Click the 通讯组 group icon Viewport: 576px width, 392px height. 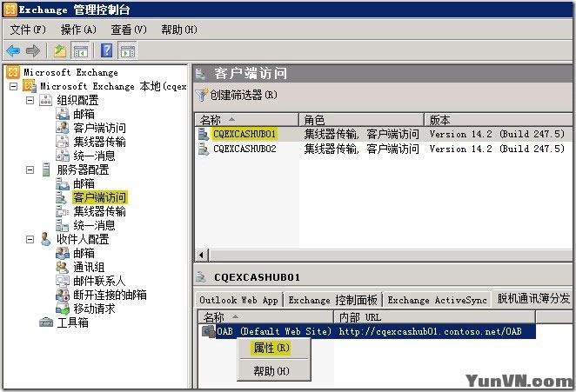coord(63,267)
